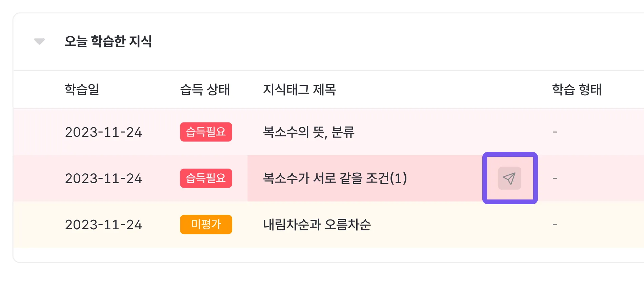Send the 복소수가 서로 같을 조건(1) knowledge tag
644x287 pixels.
[509, 178]
